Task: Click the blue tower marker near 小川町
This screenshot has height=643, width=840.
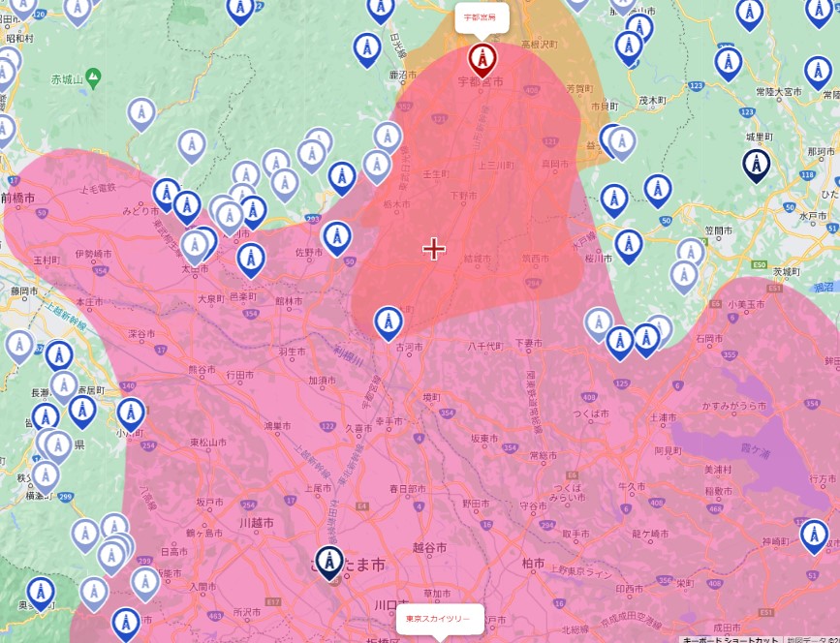Action: coord(131,413)
